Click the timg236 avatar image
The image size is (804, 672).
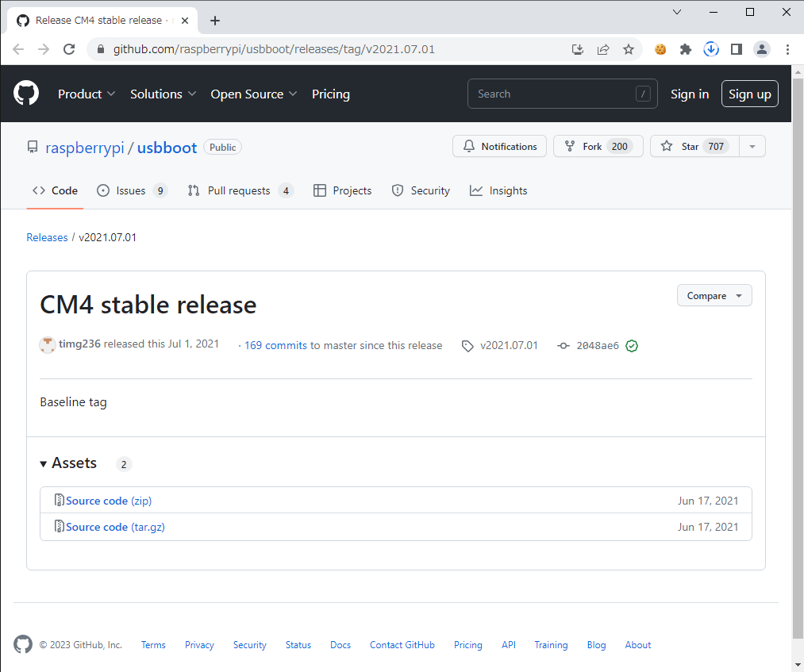[x=47, y=345]
